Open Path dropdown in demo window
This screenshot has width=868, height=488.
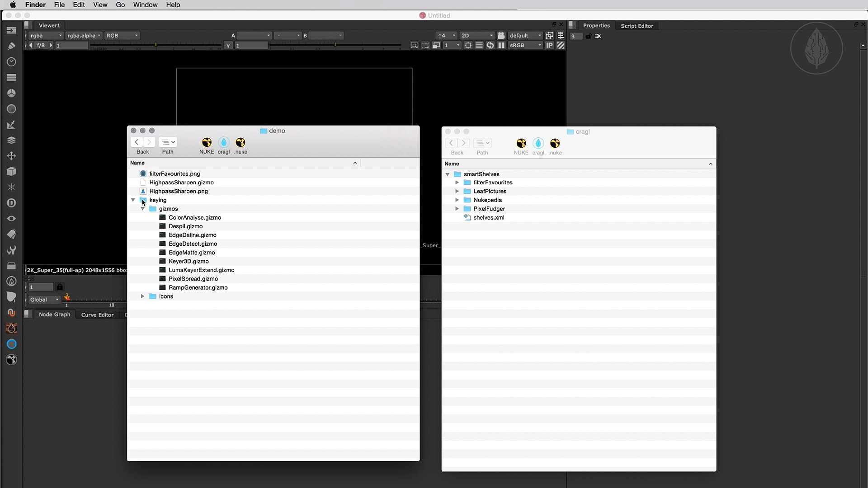(x=168, y=142)
